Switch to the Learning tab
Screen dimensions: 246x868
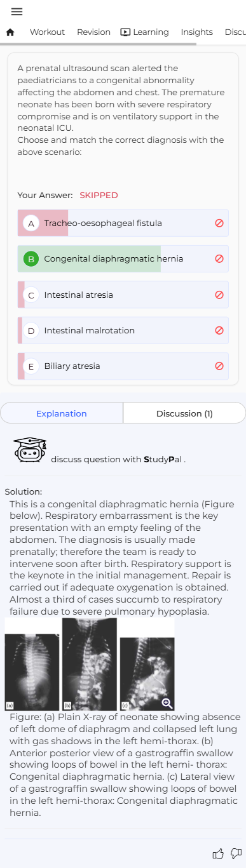tap(144, 32)
